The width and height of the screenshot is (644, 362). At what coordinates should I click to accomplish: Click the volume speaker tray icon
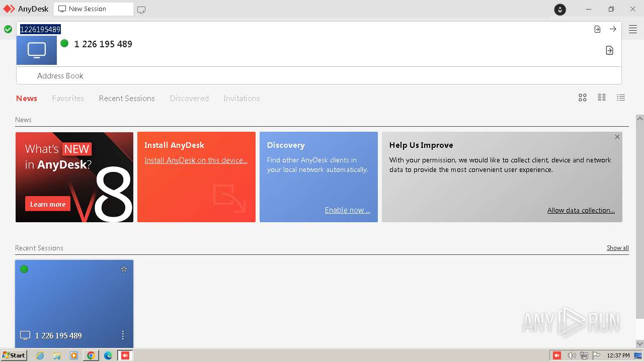572,355
